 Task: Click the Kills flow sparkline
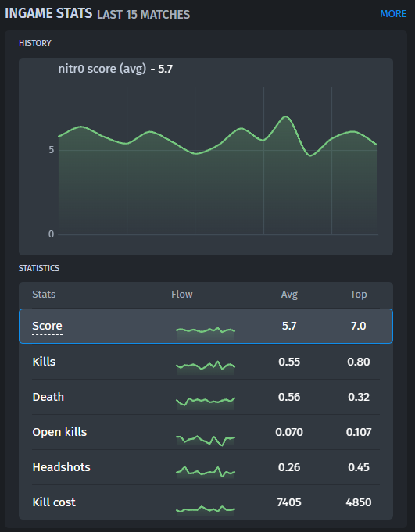(206, 367)
